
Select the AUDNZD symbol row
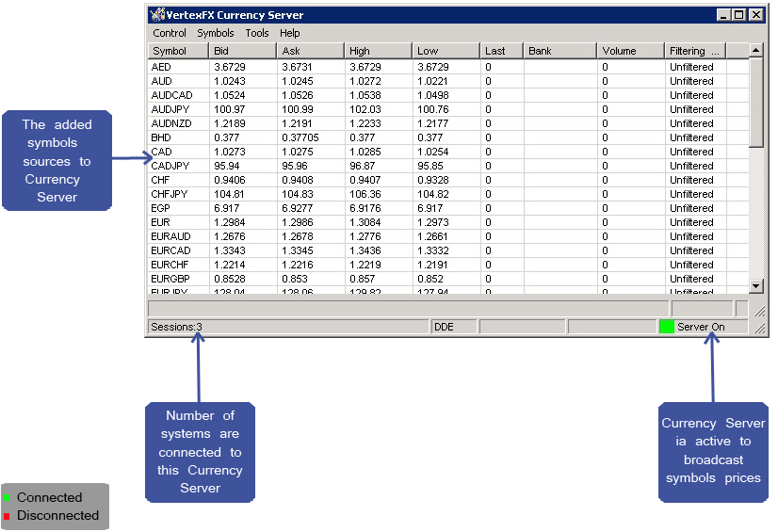click(x=448, y=123)
